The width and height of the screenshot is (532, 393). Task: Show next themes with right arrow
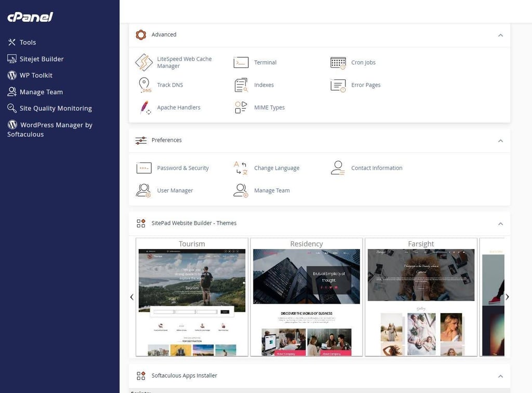tap(507, 297)
